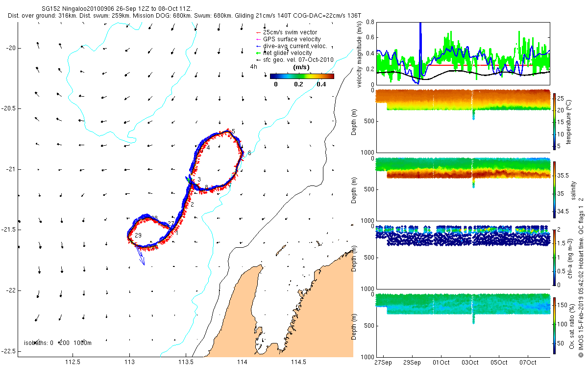588x368 pixels.
Task: Click legend entry 'sfc geo. vel. 07-Oct-2010'
Action: 298,59
